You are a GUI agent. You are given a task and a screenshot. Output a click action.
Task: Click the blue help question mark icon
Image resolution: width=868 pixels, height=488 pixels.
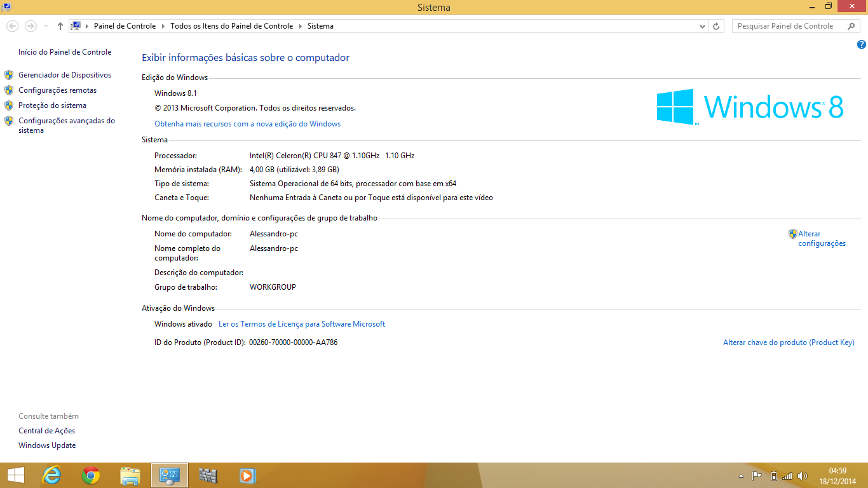(x=861, y=44)
